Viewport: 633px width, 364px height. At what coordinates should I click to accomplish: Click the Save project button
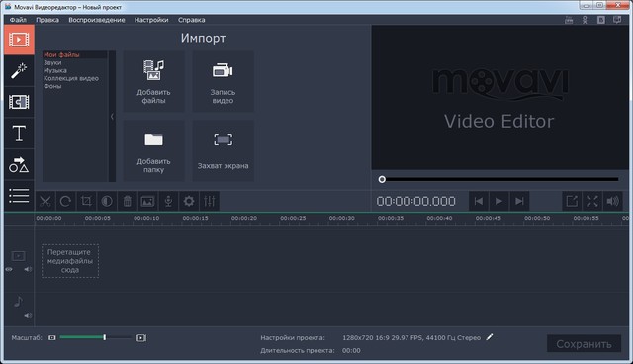click(584, 344)
